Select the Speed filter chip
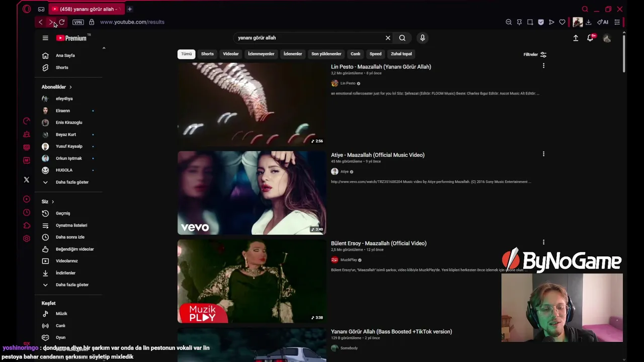The height and width of the screenshot is (362, 644). click(x=375, y=54)
